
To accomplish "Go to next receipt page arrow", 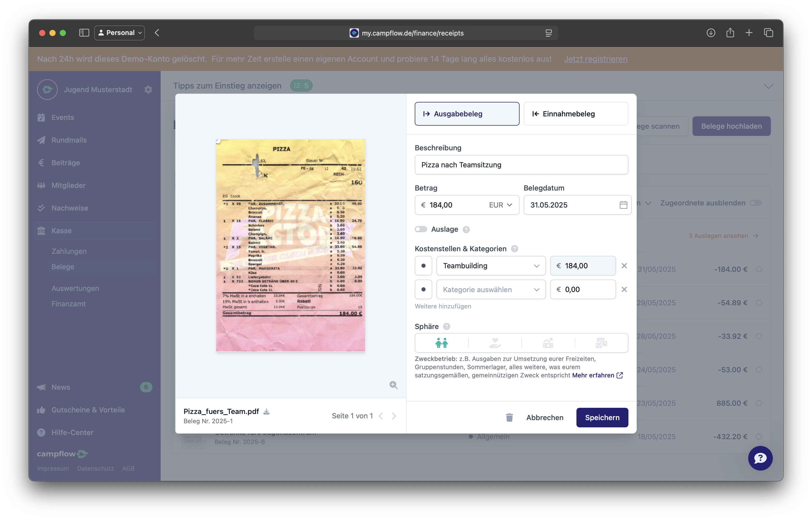I will (394, 416).
